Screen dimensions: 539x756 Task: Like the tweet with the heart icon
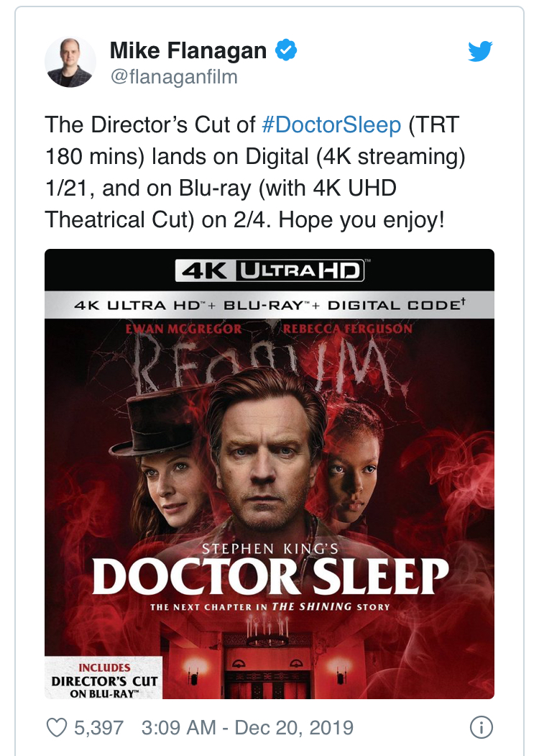pos(56,727)
